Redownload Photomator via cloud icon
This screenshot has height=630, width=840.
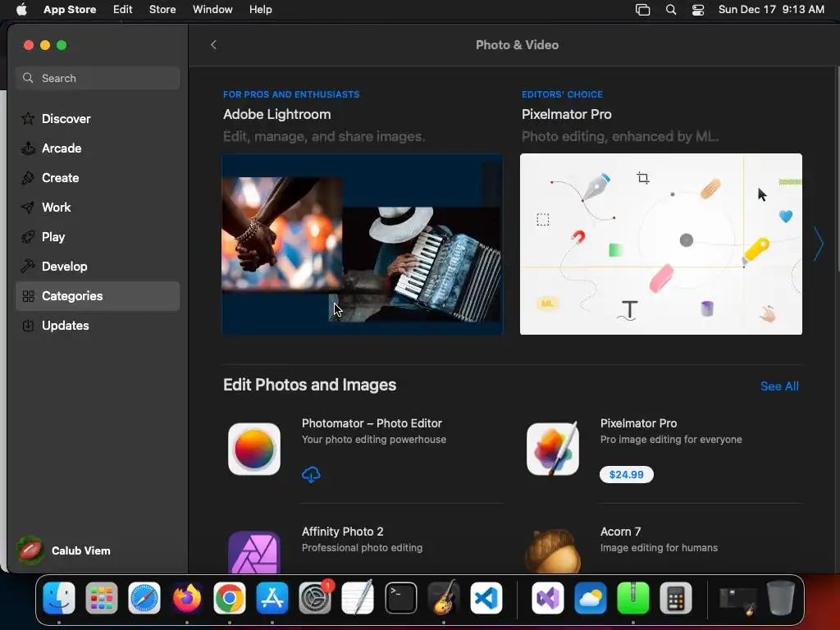[311, 474]
